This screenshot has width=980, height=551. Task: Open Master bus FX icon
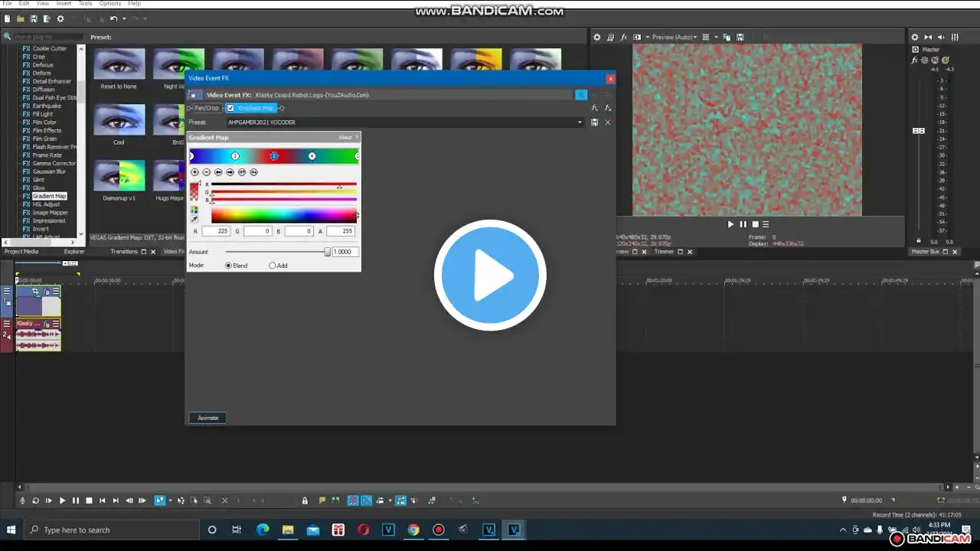(915, 60)
